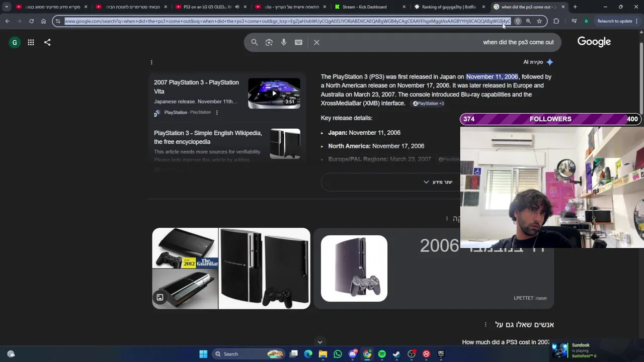Clear the Google search query
The height and width of the screenshot is (362, 644).
[x=316, y=42]
